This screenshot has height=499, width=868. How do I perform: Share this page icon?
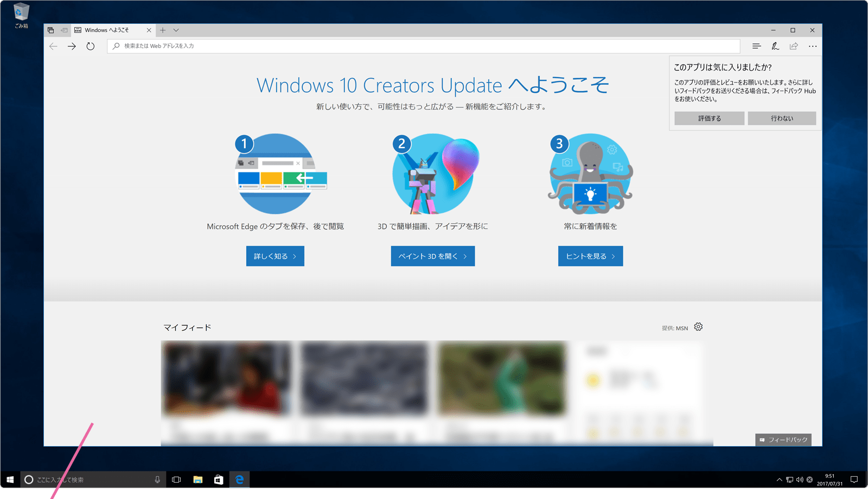pos(794,46)
